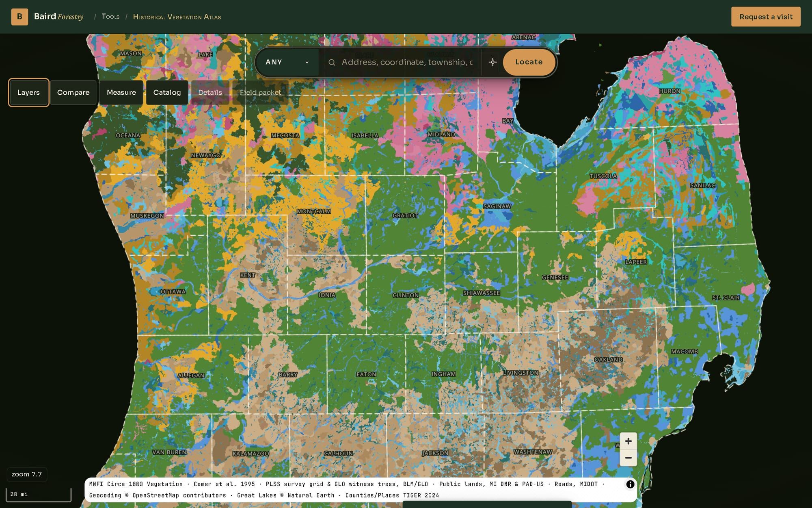Click the Kent county label

248,276
